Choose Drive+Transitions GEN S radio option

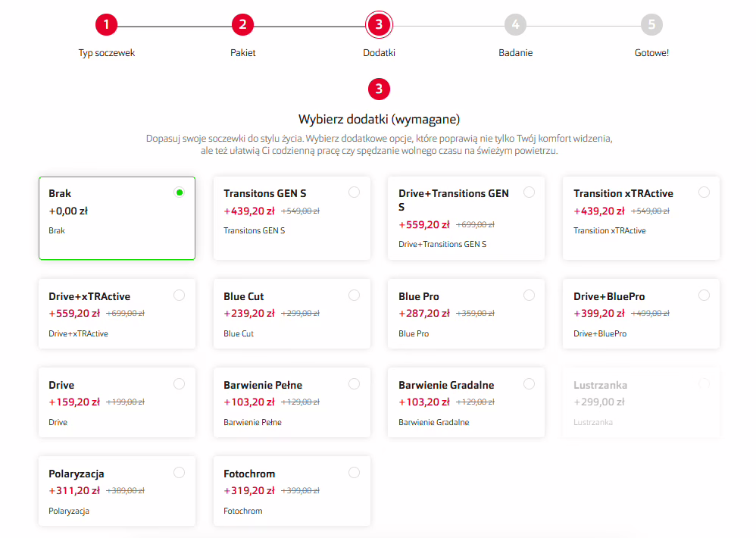529,192
